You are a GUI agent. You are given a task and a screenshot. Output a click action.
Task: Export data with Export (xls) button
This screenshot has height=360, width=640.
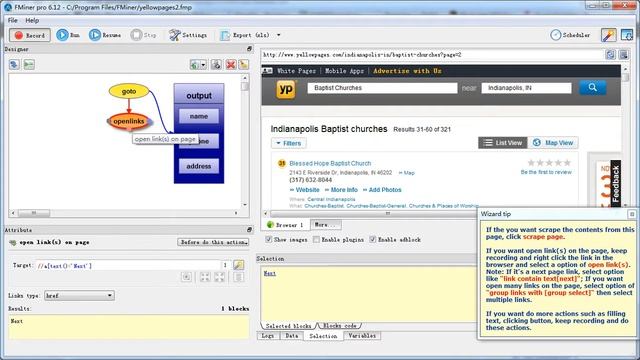(x=245, y=35)
